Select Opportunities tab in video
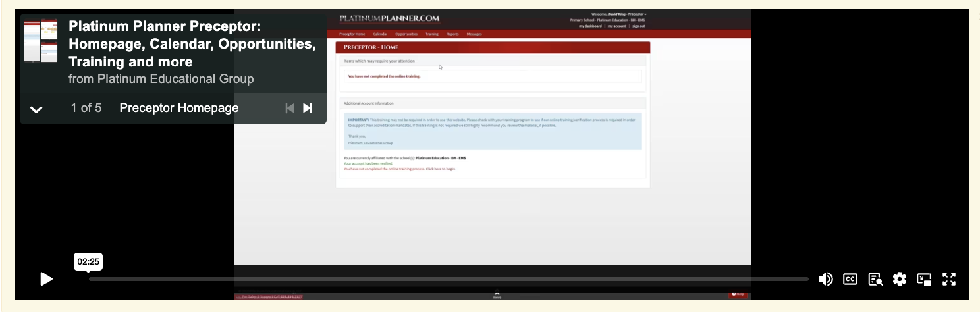 point(406,34)
